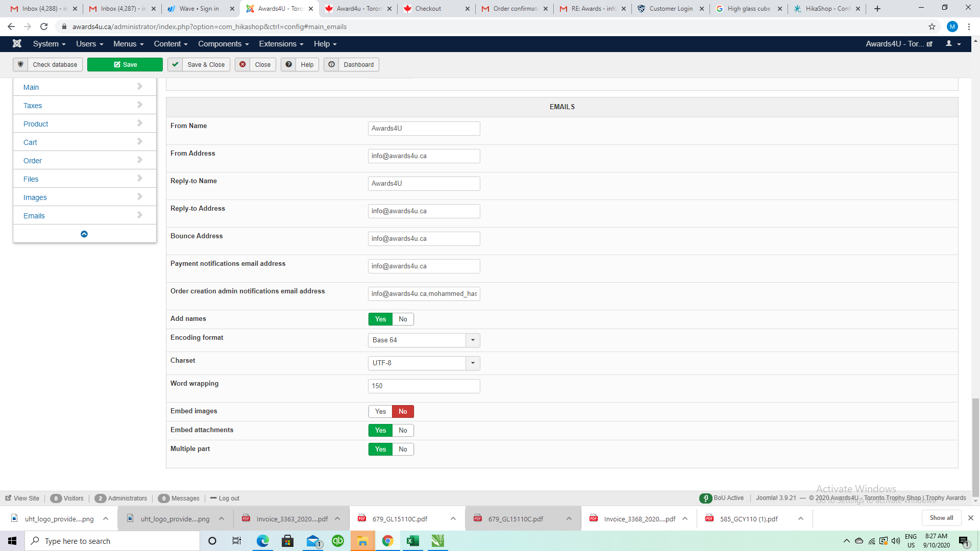This screenshot has height=551, width=980.
Task: Collapse sidebar with blue up arrow
Action: [x=84, y=234]
